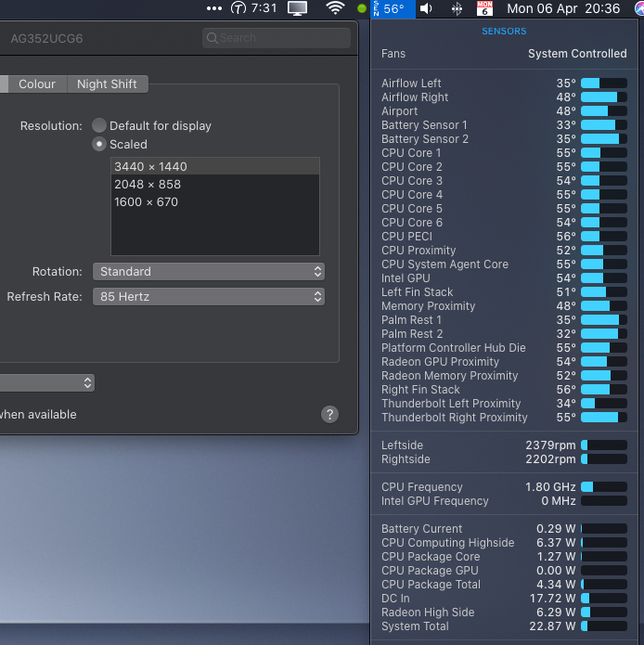Screen dimensions: 644x645
Task: Click the Leftside fan 2379rpm row
Action: [x=504, y=445]
